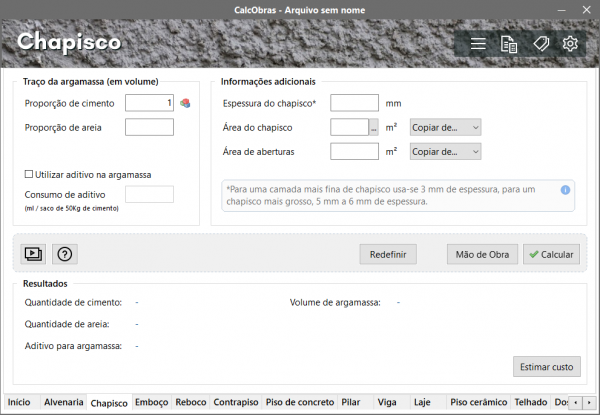Open settings via the gear icon

click(x=570, y=44)
